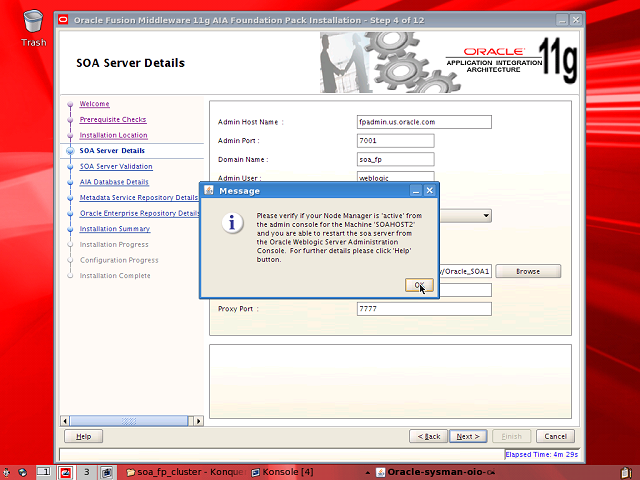Minimize the Message dialog

pos(416,191)
